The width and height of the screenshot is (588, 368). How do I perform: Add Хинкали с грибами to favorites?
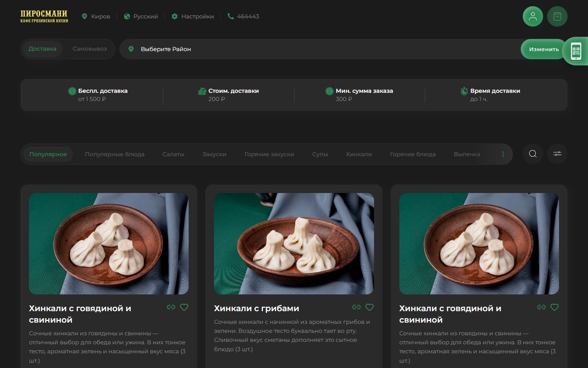(x=370, y=307)
